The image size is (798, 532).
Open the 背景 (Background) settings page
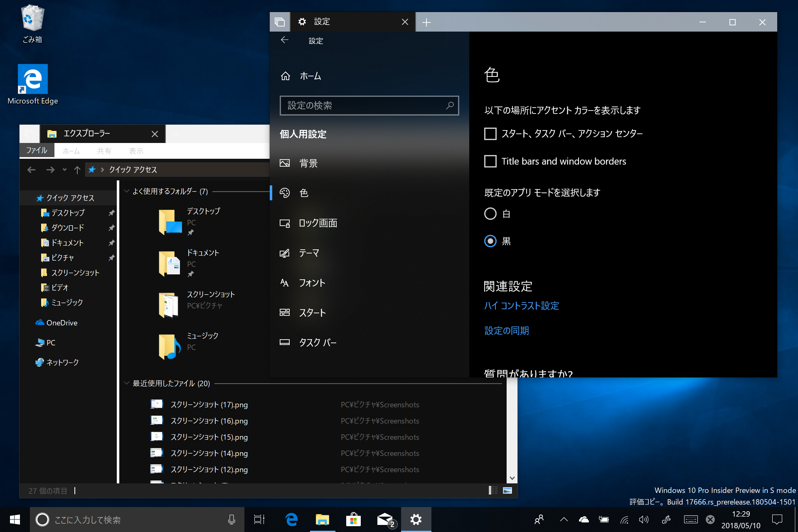[308, 163]
